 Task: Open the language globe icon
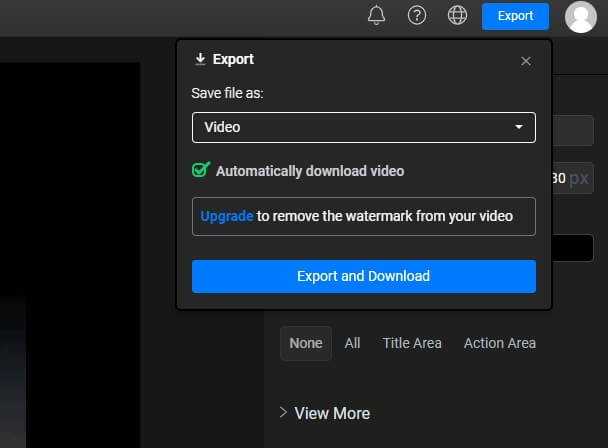click(458, 16)
